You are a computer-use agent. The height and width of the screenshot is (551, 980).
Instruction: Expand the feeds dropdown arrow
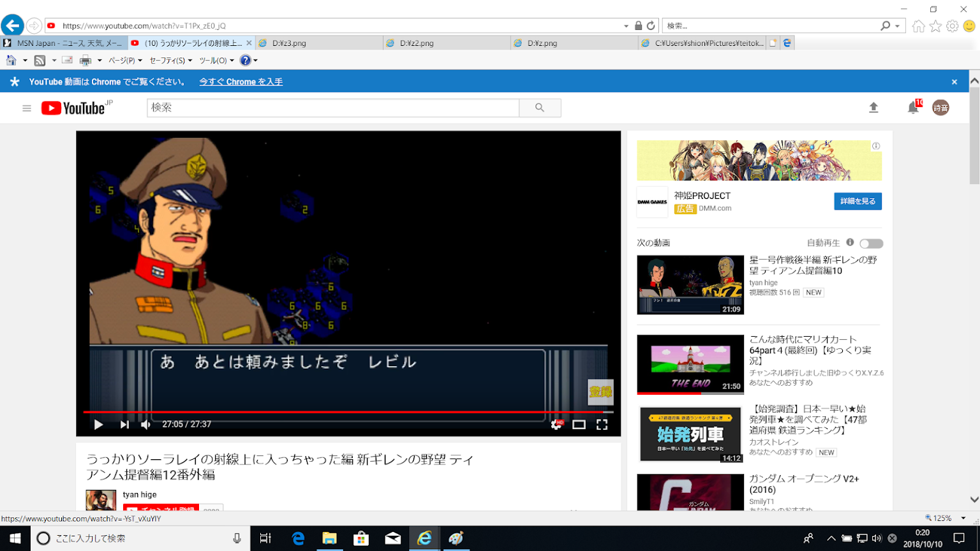tap(54, 61)
